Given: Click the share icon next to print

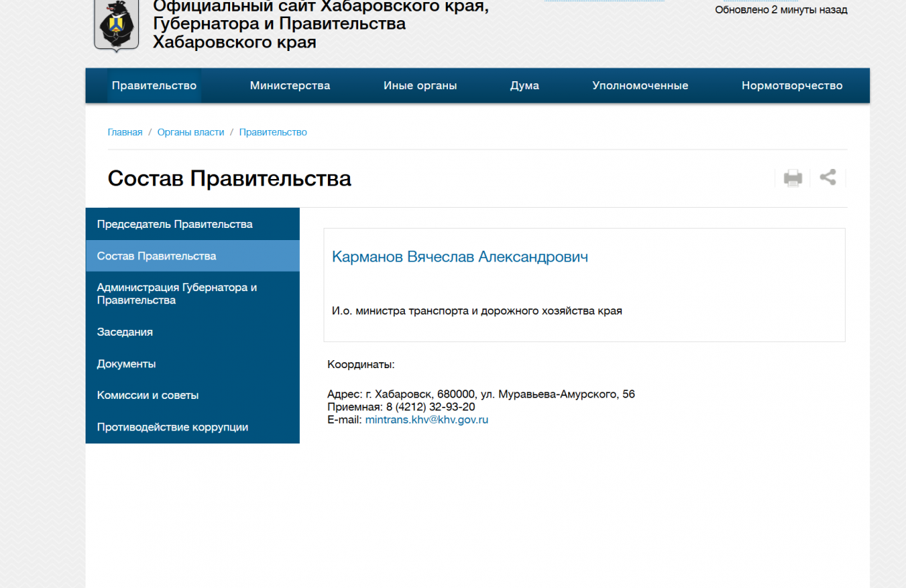Looking at the screenshot, I should pyautogui.click(x=828, y=178).
